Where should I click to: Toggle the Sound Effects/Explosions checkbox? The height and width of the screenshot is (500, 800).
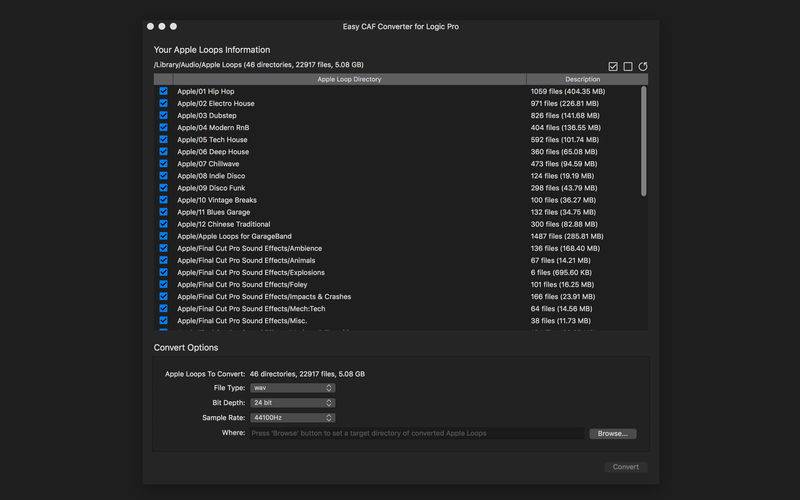(x=163, y=272)
